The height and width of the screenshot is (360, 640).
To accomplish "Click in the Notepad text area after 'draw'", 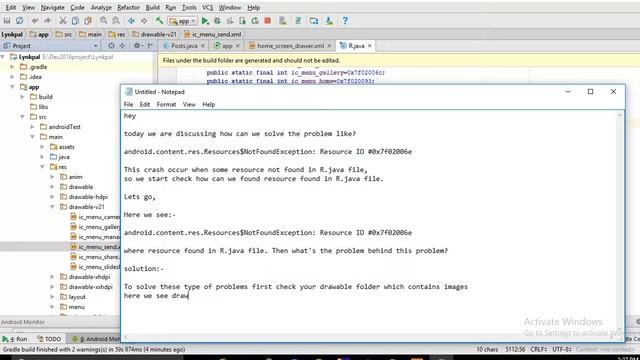I will (189, 296).
